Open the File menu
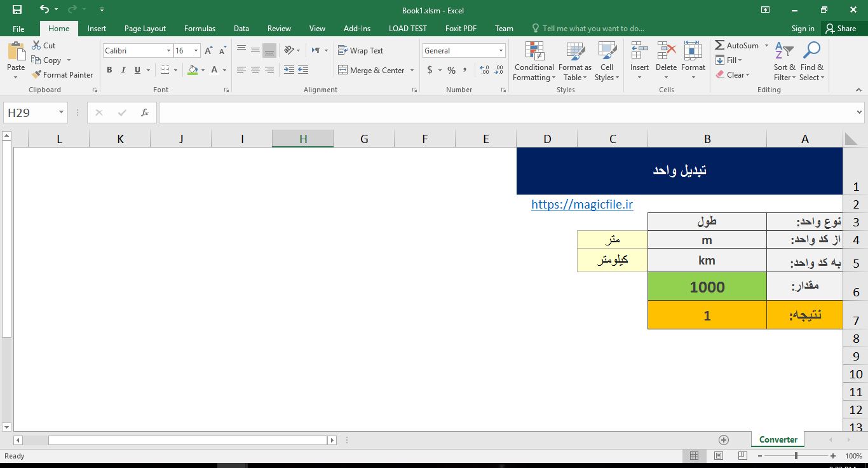Viewport: 868px width, 468px height. (x=18, y=29)
